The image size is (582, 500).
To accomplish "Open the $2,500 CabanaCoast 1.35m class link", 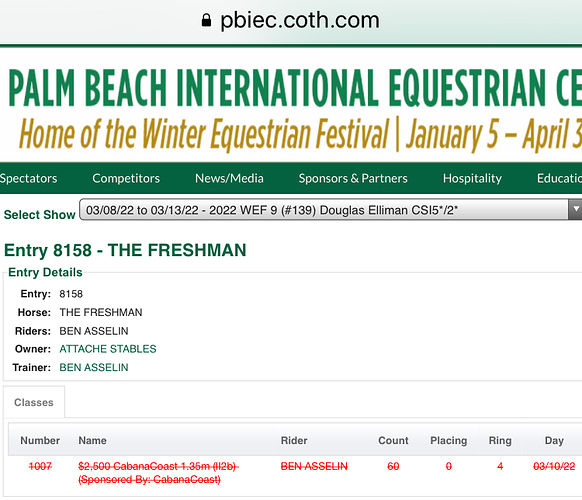I will tap(158, 473).
